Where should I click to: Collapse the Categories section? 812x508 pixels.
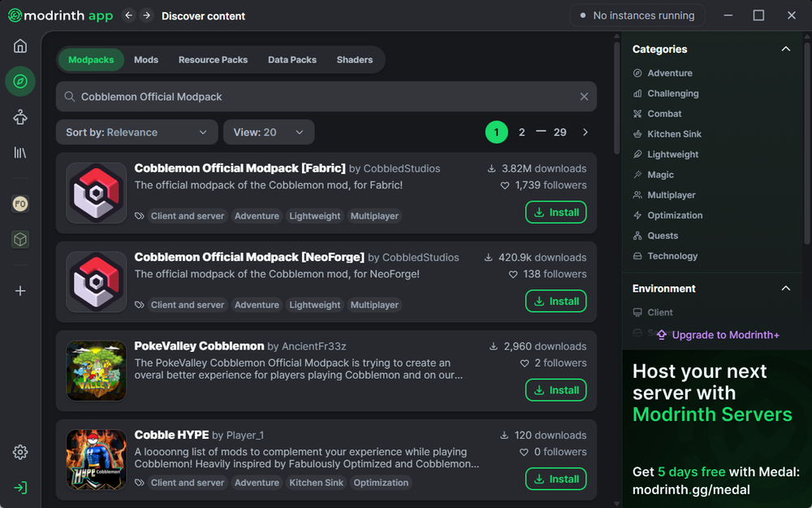pos(785,49)
